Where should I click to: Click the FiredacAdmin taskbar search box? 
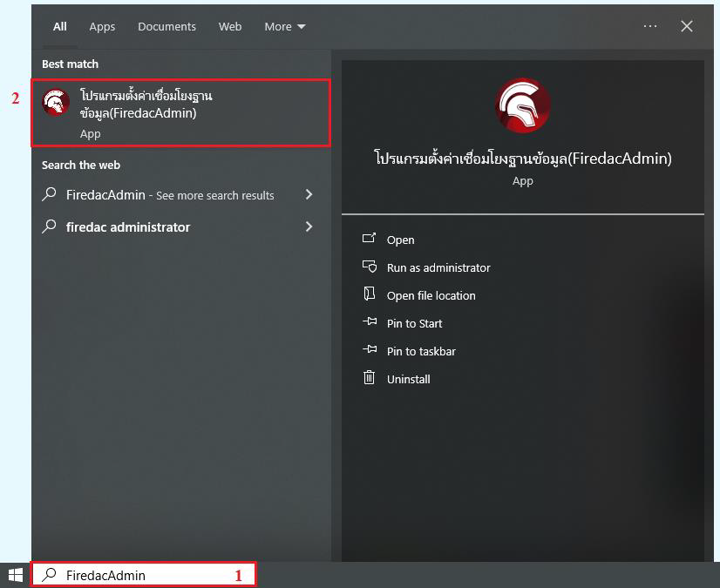144,575
